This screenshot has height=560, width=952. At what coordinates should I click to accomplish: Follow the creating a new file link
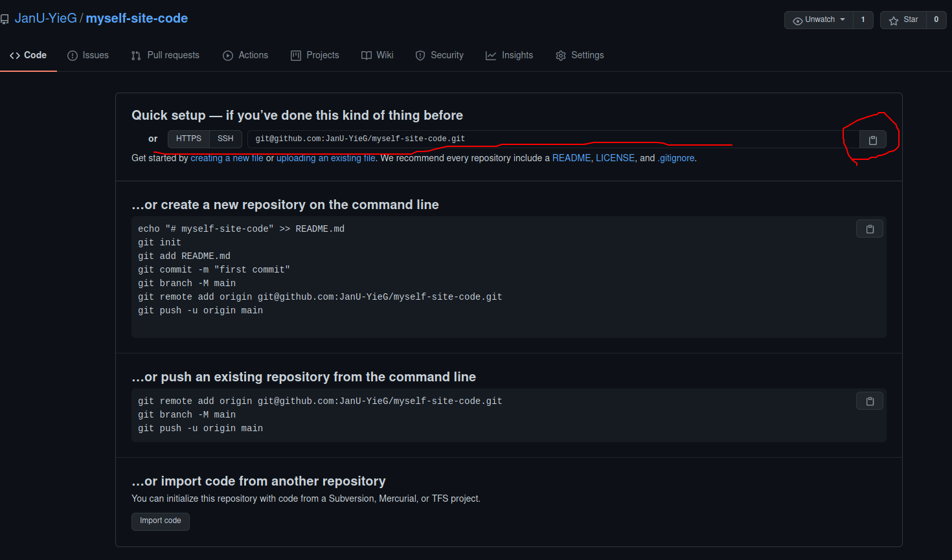pyautogui.click(x=227, y=158)
